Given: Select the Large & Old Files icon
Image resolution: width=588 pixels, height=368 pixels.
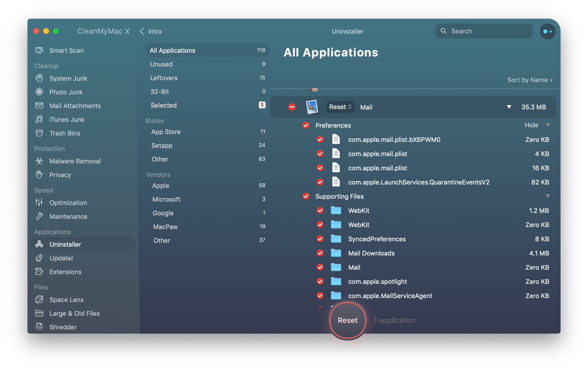Looking at the screenshot, I should (39, 313).
